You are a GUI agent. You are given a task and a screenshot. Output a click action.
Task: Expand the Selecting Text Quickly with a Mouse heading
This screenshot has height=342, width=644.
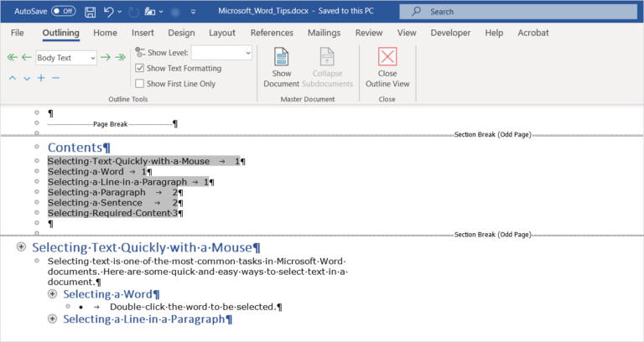21,248
